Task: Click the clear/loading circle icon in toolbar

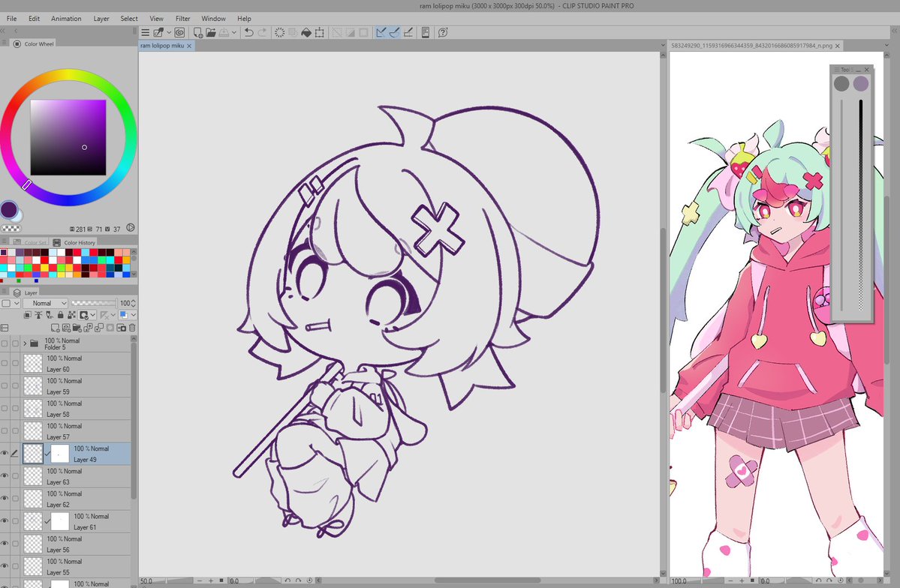Action: (279, 33)
